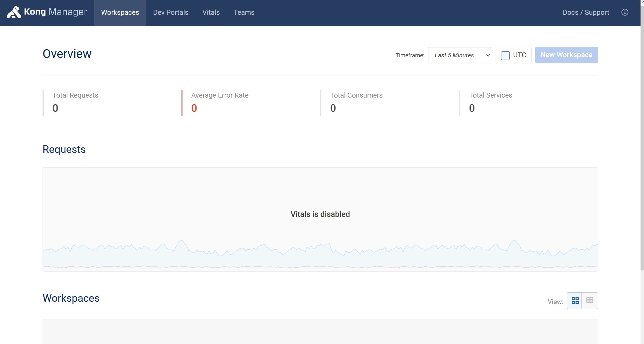The height and width of the screenshot is (344, 644).
Task: Switch to table list view icon
Action: (590, 301)
